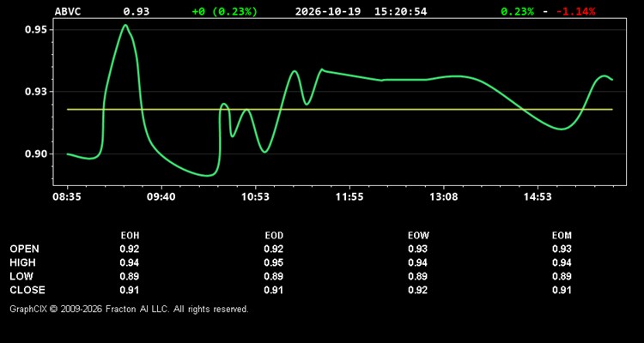The height and width of the screenshot is (343, 644).
Task: Click the EOM OPEN value 0.93
Action: coord(562,249)
